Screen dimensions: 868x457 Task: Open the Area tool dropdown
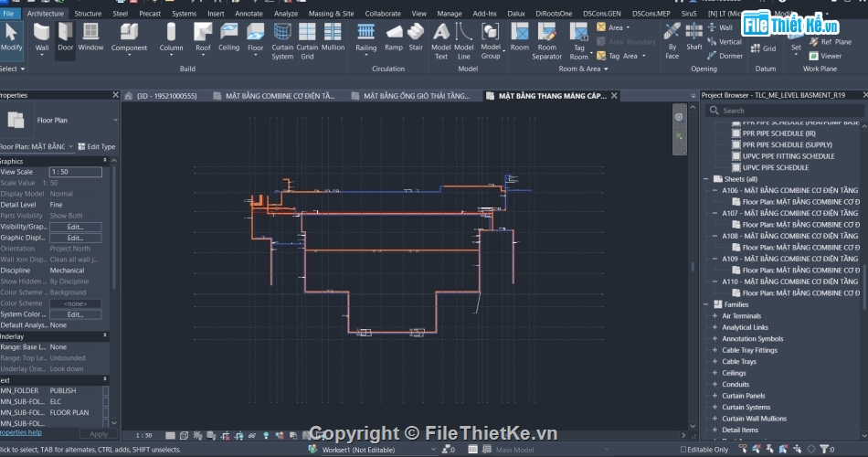pos(628,27)
